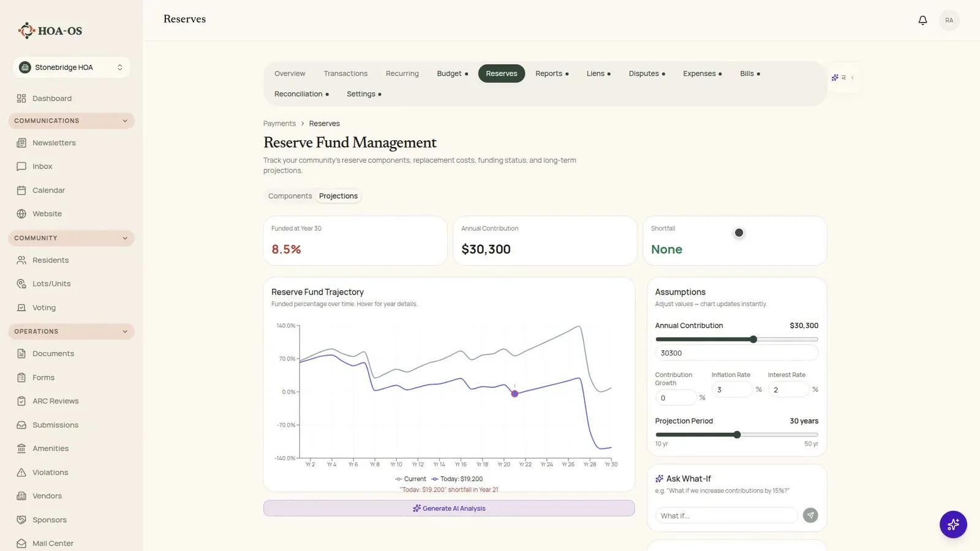Viewport: 980px width, 551px height.
Task: Open the floating AI assistant button
Action: click(953, 525)
